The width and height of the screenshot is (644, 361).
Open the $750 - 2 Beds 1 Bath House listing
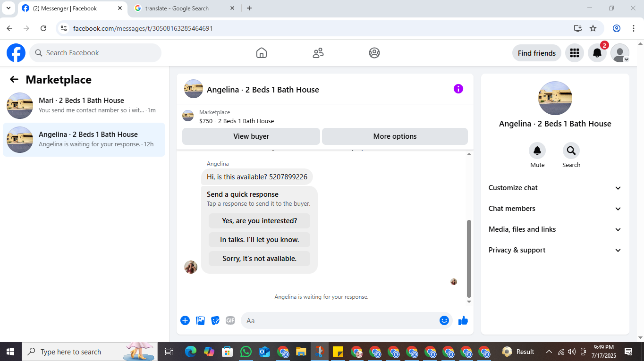237,121
